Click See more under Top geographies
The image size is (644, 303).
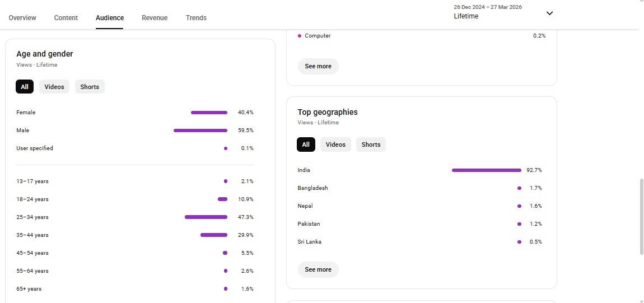pyautogui.click(x=318, y=269)
